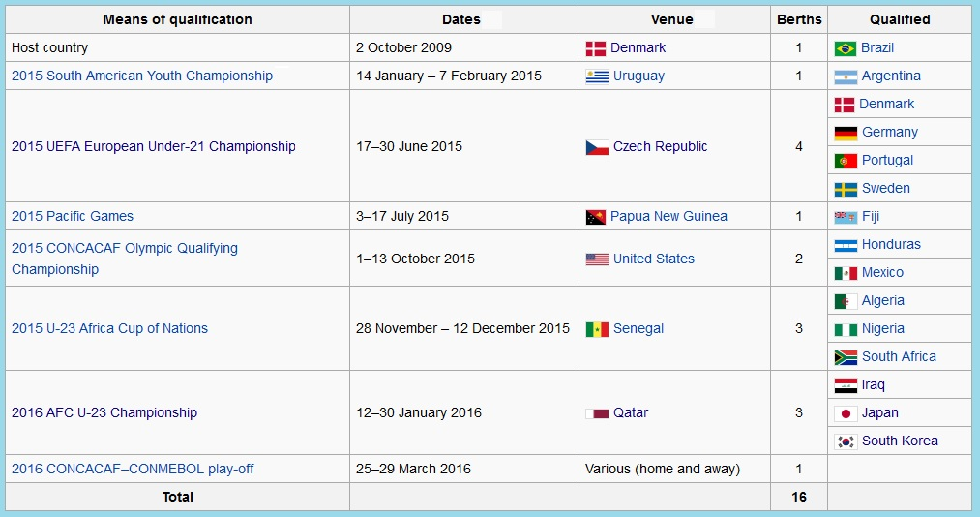Click the Means of qualification column header
Viewport: 980px width, 517px height.
pos(177,19)
